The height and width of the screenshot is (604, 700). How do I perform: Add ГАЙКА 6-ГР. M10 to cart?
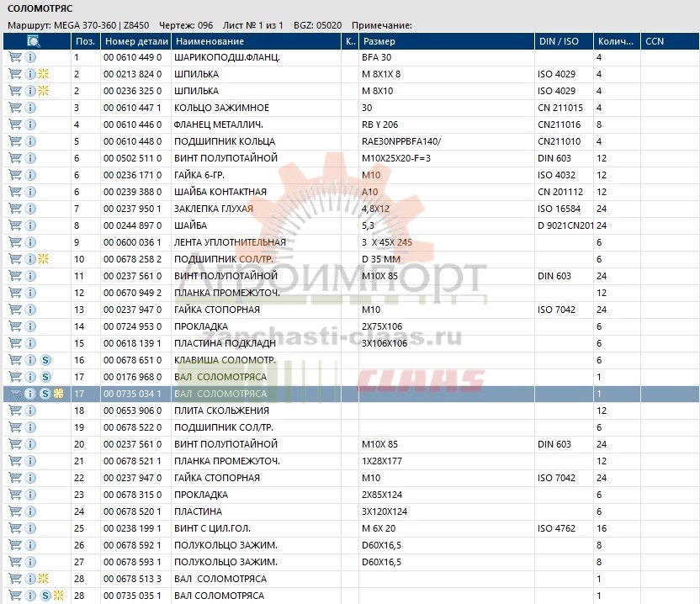[x=15, y=175]
